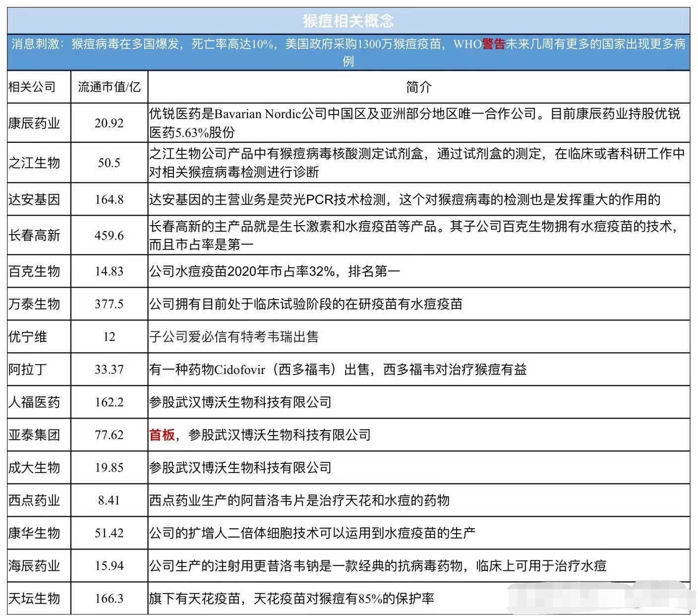698x616 pixels.
Task: Click description about 二倍体细胞技术
Action: [312, 533]
